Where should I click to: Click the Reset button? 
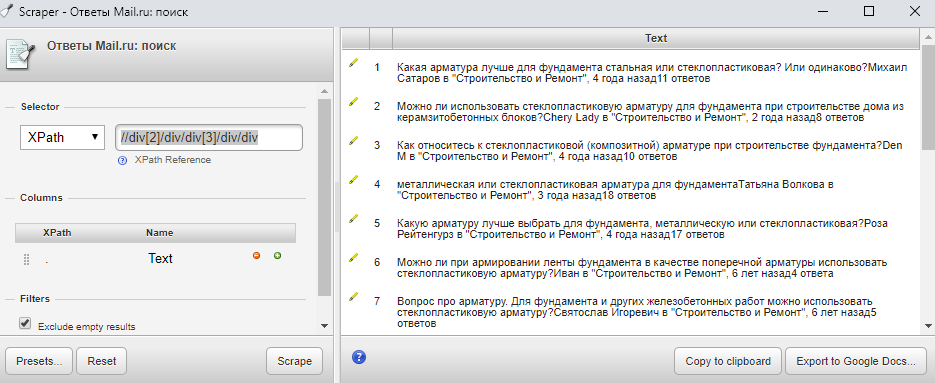102,361
